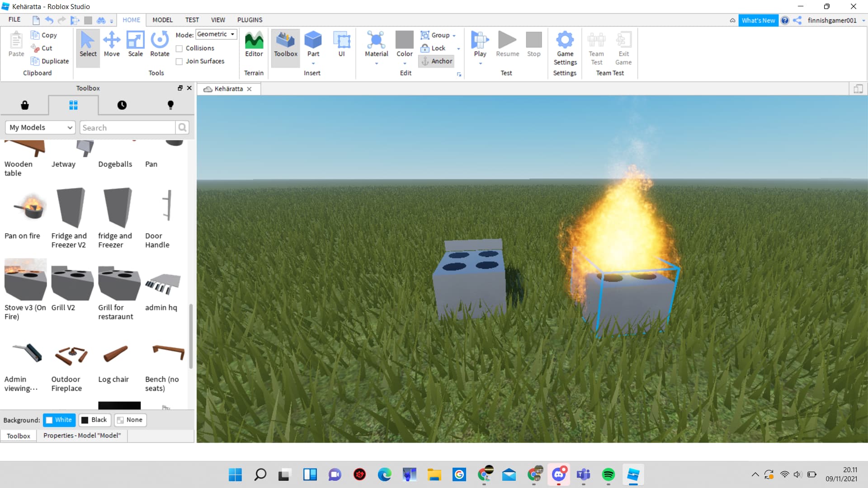Select the Pan on fire model thumbnail
Viewport: 868px width, 488px height.
(x=25, y=208)
